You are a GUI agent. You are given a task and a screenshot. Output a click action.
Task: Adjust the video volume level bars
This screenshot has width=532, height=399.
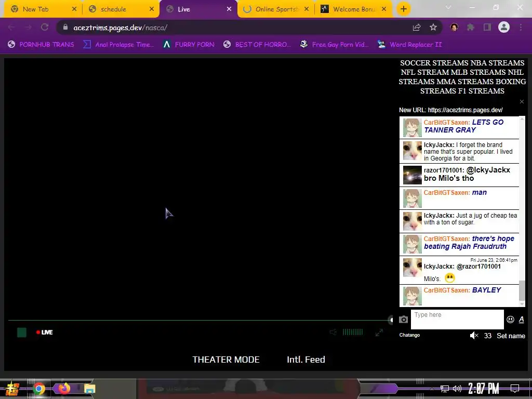point(353,332)
